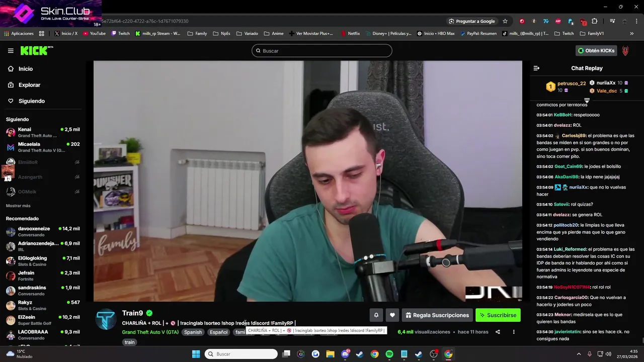The width and height of the screenshot is (644, 362).
Task: Select the Spanish tag
Action: [x=193, y=332]
